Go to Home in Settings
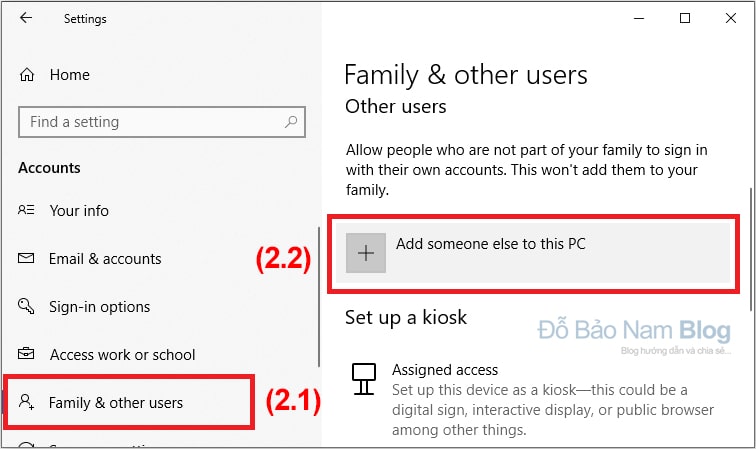Viewport: 756px width, 449px height. click(x=69, y=75)
